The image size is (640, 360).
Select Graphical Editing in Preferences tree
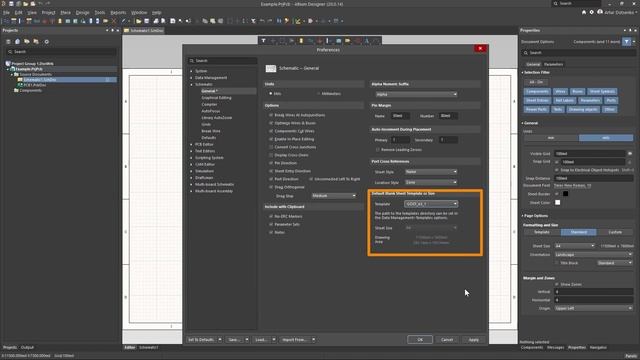pos(216,98)
